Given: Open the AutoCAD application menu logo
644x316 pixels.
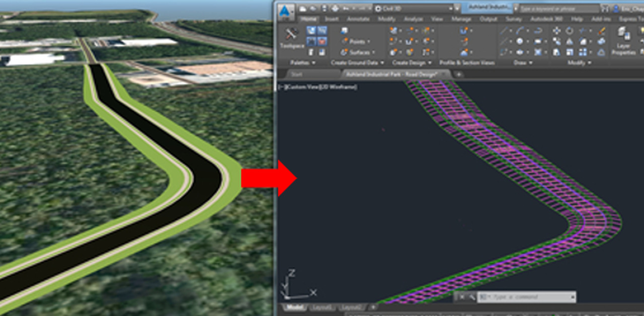Looking at the screenshot, I should click(x=286, y=10).
